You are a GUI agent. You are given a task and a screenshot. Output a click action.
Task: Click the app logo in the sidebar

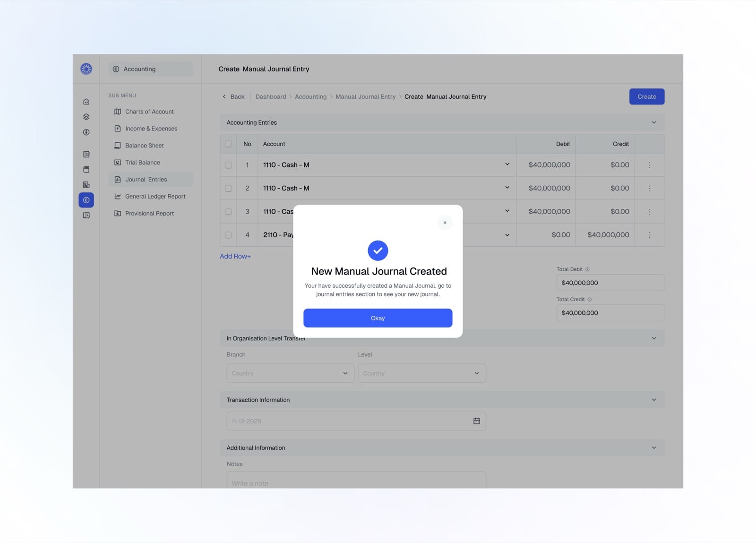click(86, 69)
